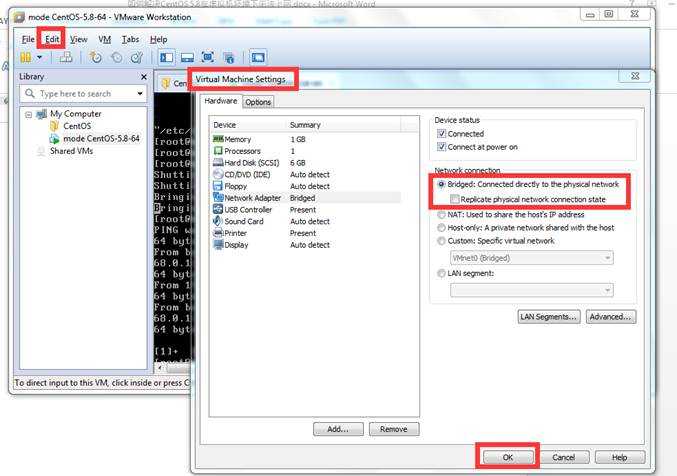Select the Printer device

[x=307, y=233]
